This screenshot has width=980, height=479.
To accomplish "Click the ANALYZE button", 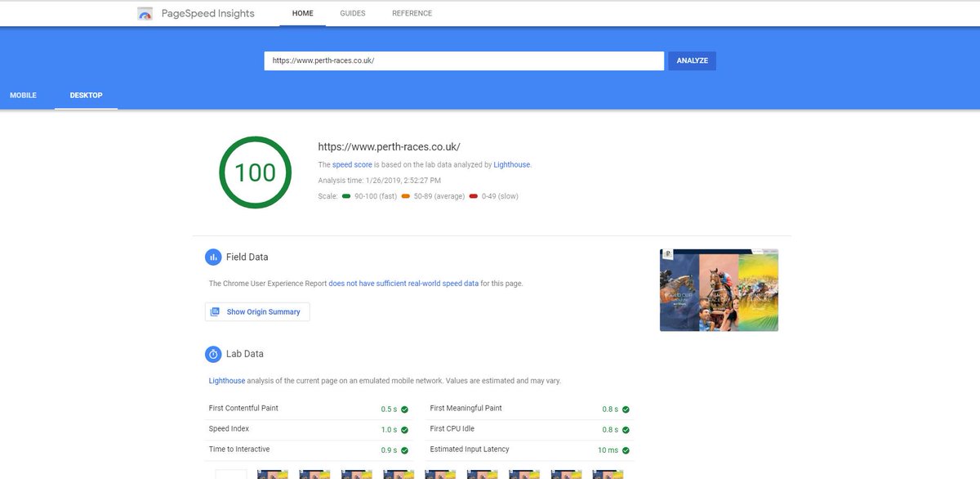I will coord(692,60).
